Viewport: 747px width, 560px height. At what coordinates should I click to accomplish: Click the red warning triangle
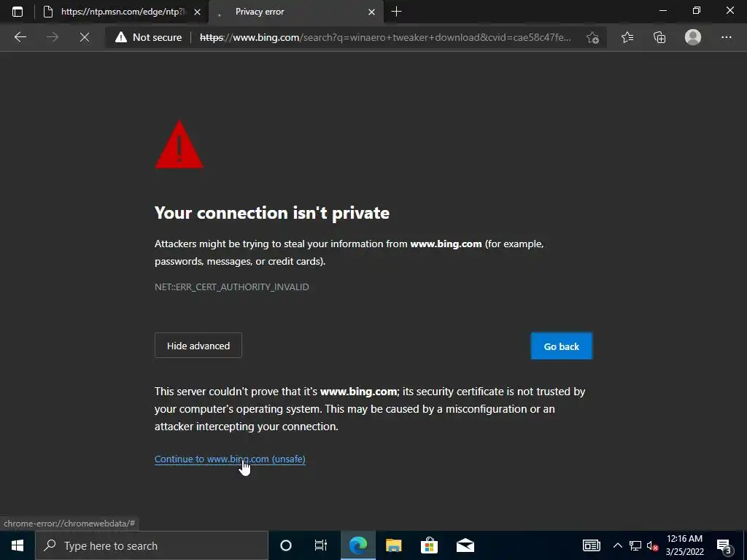point(179,145)
